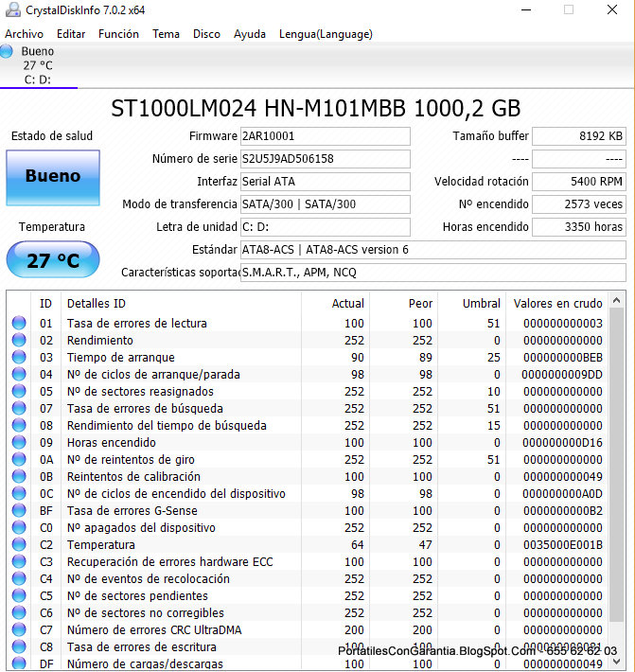Viewport: 635px width, 672px height.
Task: Click status circle for attribute 01 Tasa de errores de lectura
Action: pyautogui.click(x=19, y=323)
